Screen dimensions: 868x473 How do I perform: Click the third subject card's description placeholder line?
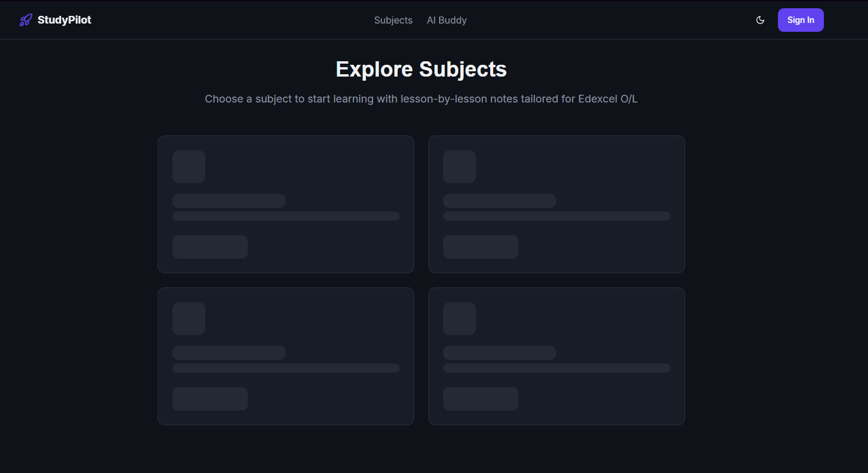pos(286,368)
